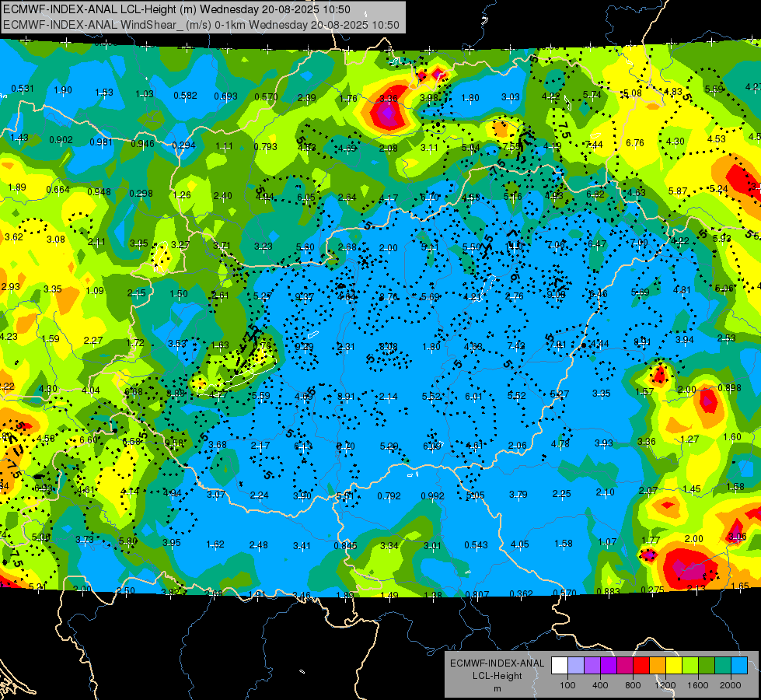The height and width of the screenshot is (700, 761).
Task: Click the WindShear_ (m/s) 0-1km title line
Action: point(201,25)
